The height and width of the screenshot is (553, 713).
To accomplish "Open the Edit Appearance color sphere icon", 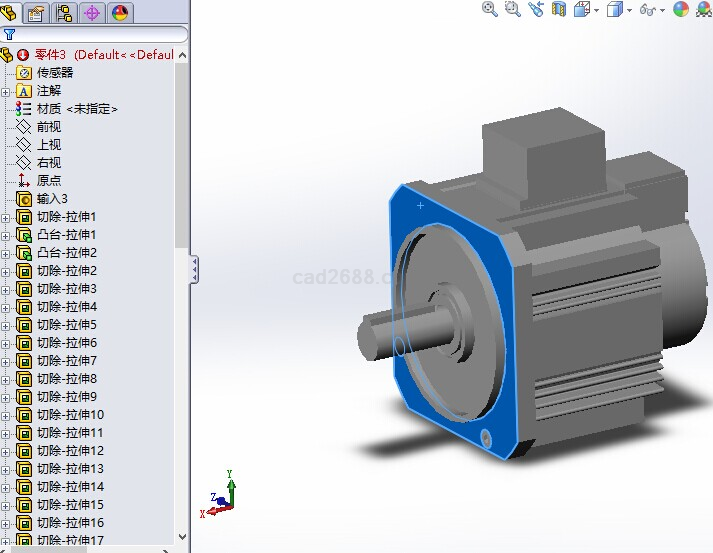I will (681, 9).
